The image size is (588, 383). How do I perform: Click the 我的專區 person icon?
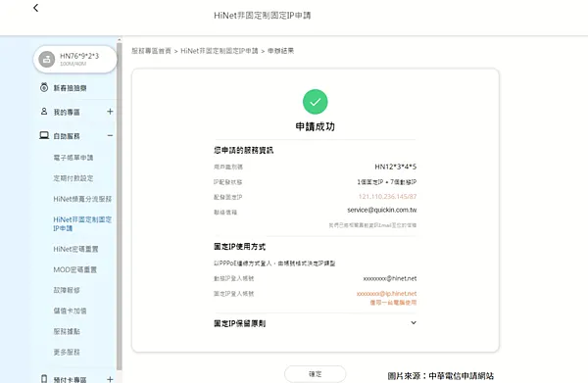click(x=44, y=112)
